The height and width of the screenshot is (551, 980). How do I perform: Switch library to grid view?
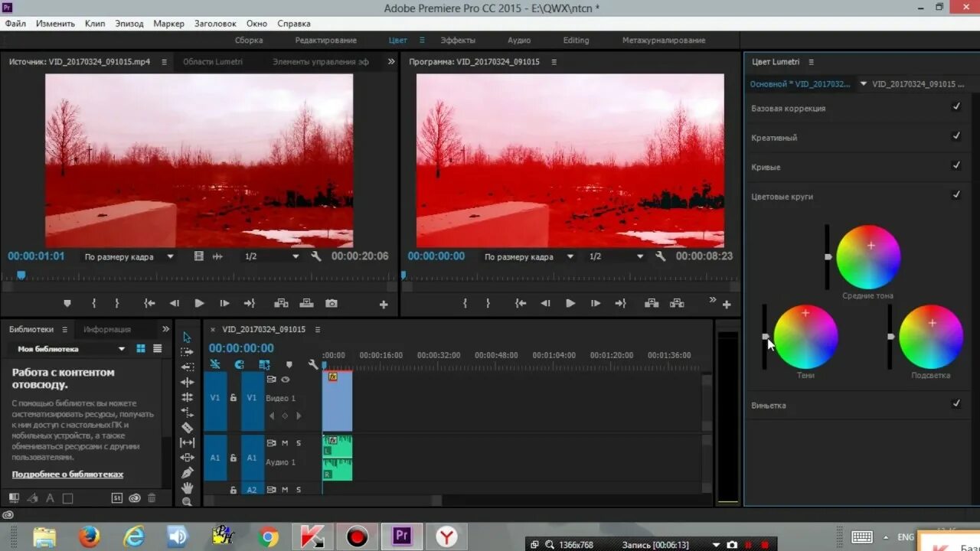pyautogui.click(x=141, y=349)
